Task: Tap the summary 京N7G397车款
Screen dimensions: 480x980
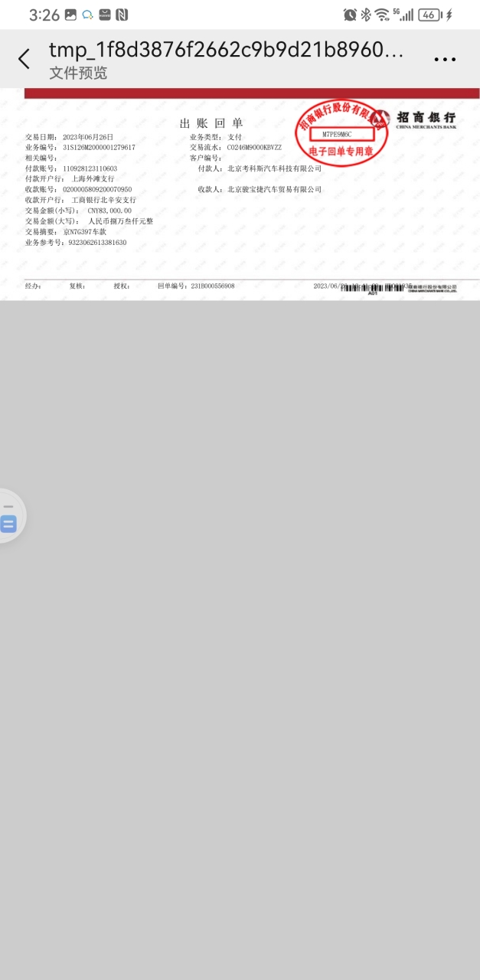Action: pyautogui.click(x=85, y=231)
